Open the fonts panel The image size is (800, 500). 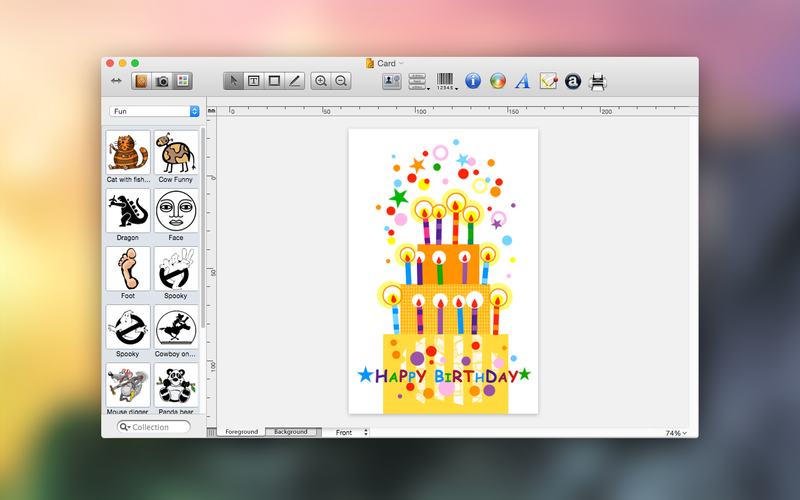click(x=522, y=81)
